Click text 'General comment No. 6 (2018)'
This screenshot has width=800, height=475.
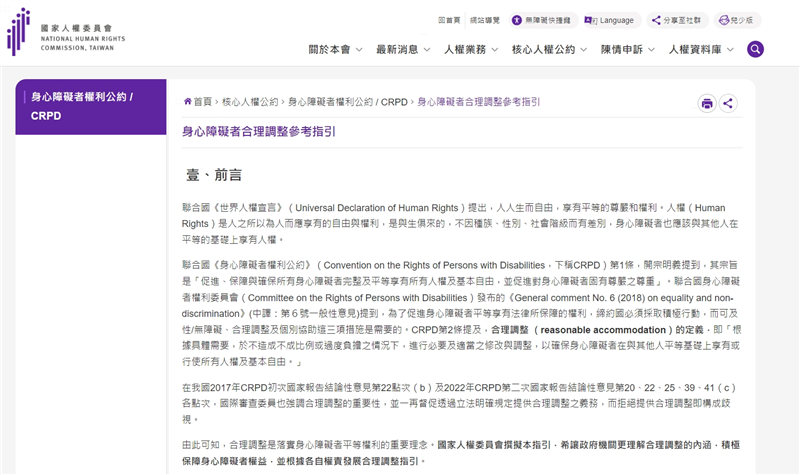click(580, 297)
